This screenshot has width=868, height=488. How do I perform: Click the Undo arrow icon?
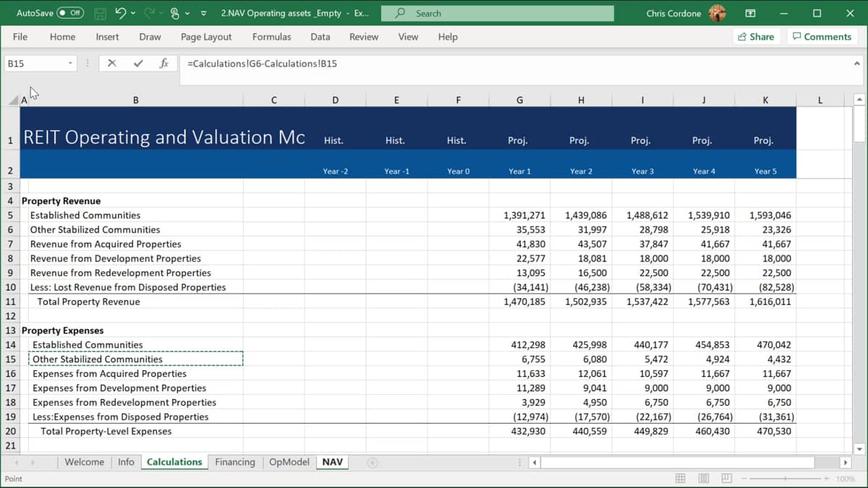click(x=121, y=13)
